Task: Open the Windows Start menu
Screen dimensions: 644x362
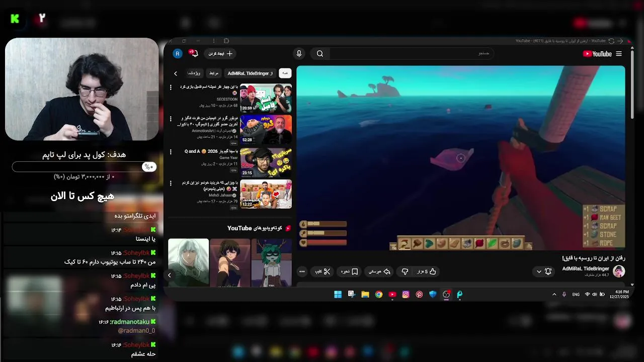Action: (x=338, y=295)
